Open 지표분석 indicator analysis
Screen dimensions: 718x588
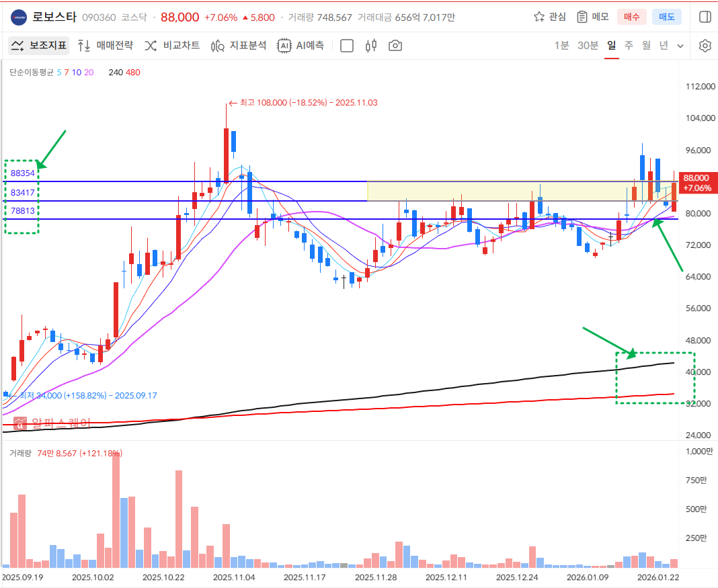(x=239, y=46)
